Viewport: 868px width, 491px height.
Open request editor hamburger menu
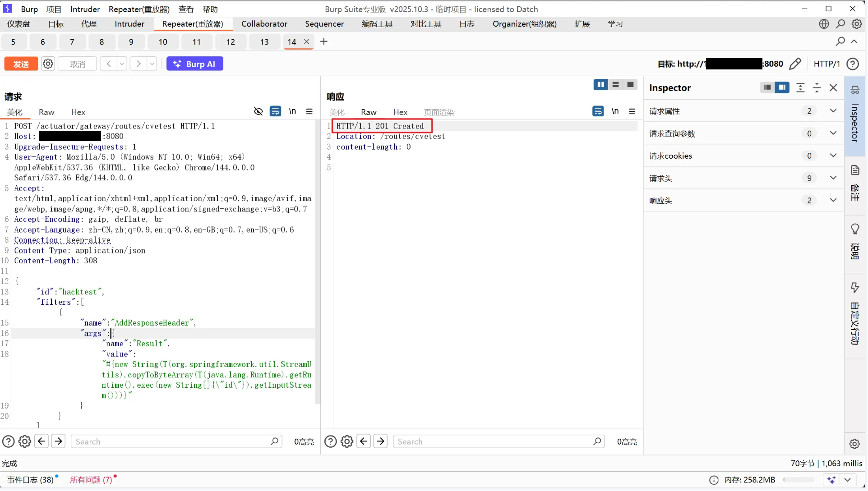coord(309,111)
